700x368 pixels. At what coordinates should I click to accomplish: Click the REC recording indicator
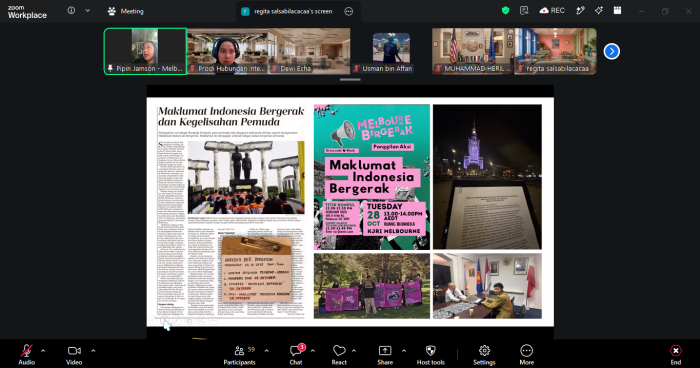552,11
